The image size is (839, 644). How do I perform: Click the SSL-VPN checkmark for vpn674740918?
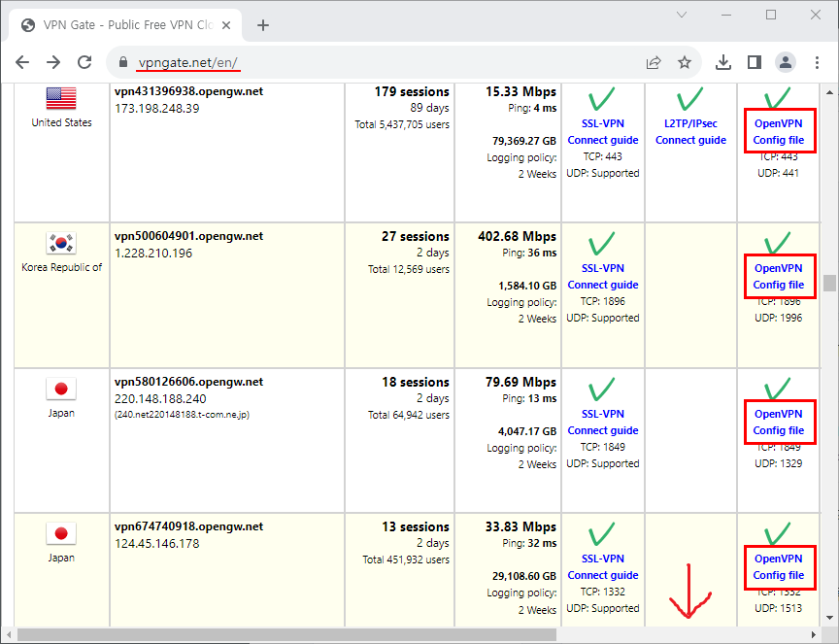(601, 533)
